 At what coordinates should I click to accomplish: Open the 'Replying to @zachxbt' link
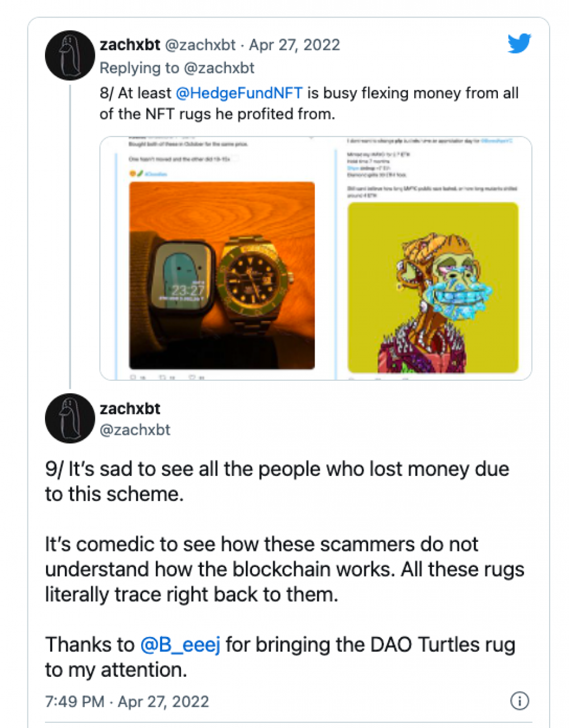[x=177, y=68]
